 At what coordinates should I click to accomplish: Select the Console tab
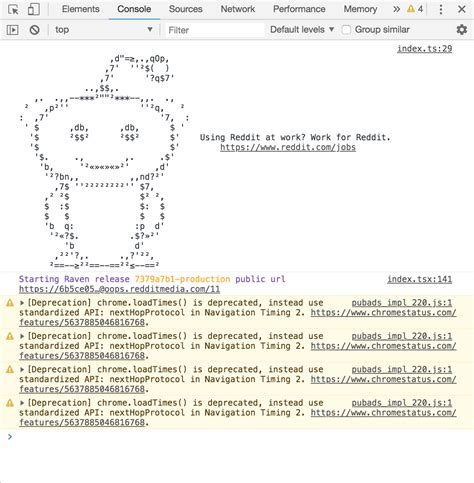[x=134, y=9]
